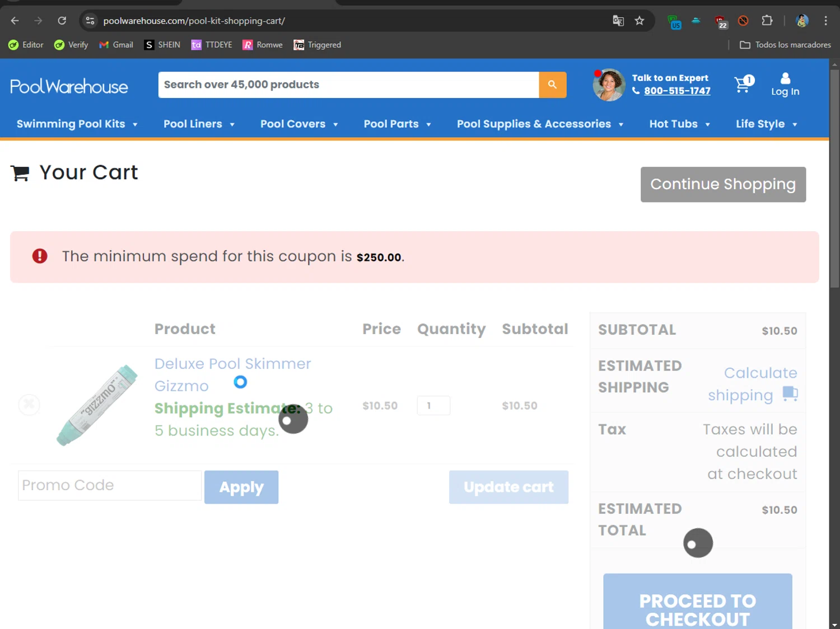
Task: Click the browser address bar URL
Action: pyautogui.click(x=194, y=21)
